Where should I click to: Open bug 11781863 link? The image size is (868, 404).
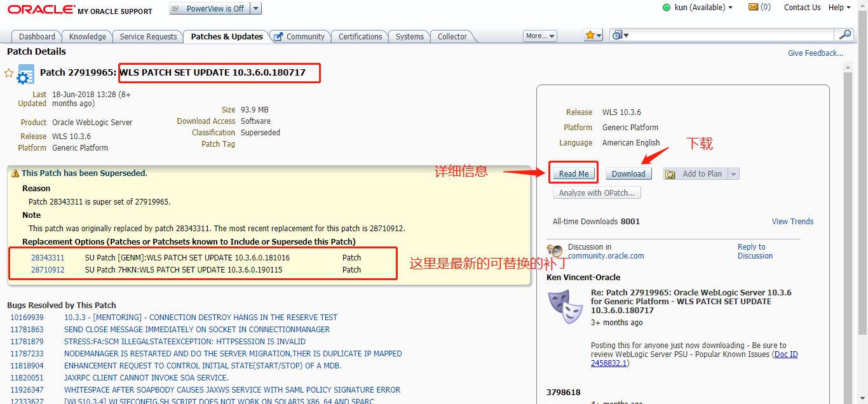(27, 330)
